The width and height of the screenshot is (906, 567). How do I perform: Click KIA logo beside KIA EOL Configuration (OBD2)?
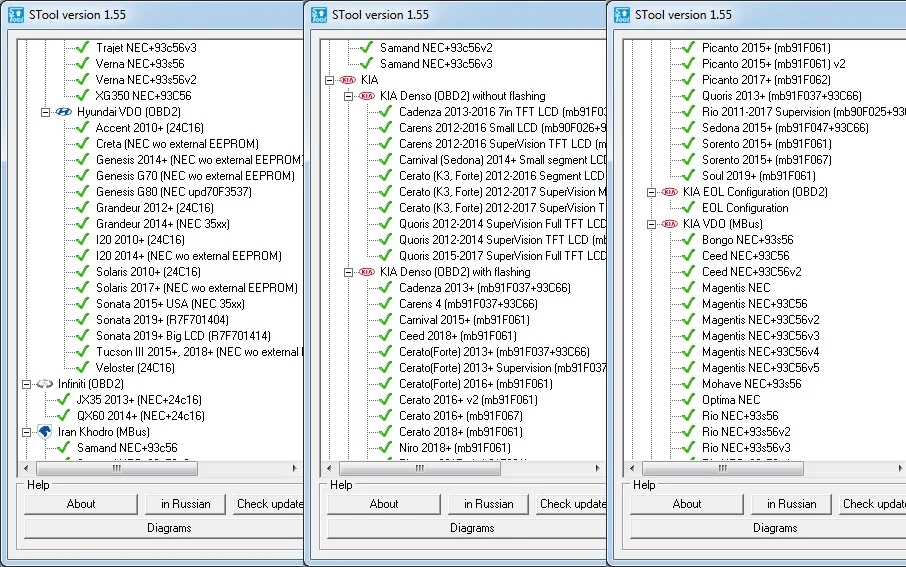(x=670, y=192)
